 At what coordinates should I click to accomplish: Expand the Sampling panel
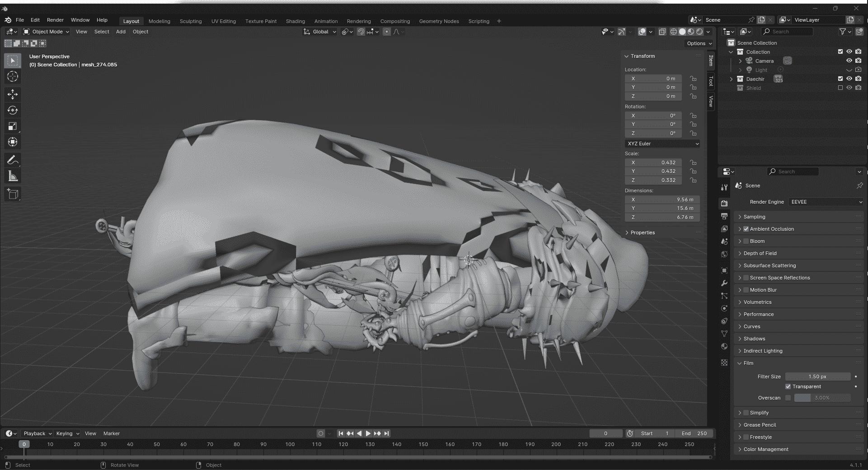755,217
